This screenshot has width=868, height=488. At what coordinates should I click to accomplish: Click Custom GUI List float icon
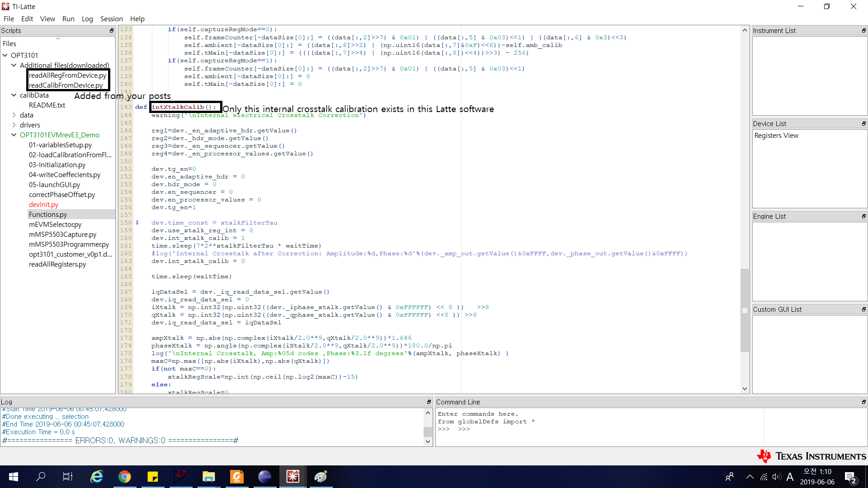pyautogui.click(x=863, y=310)
